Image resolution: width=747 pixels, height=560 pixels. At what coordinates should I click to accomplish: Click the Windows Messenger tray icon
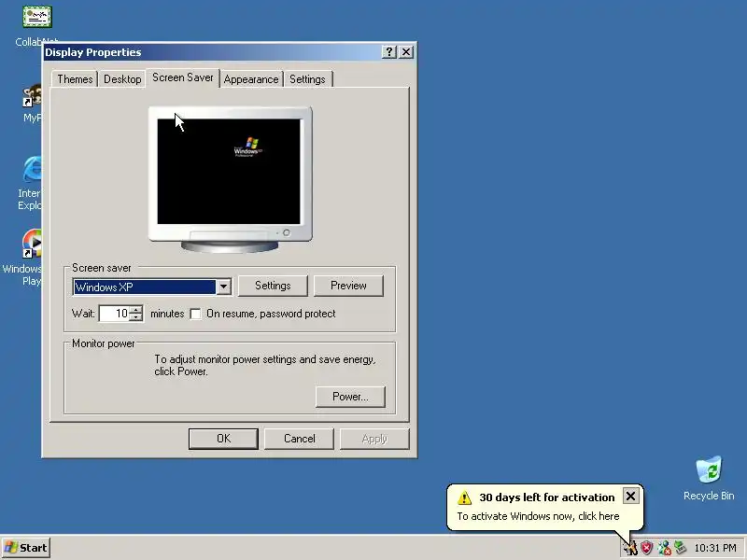click(x=664, y=548)
